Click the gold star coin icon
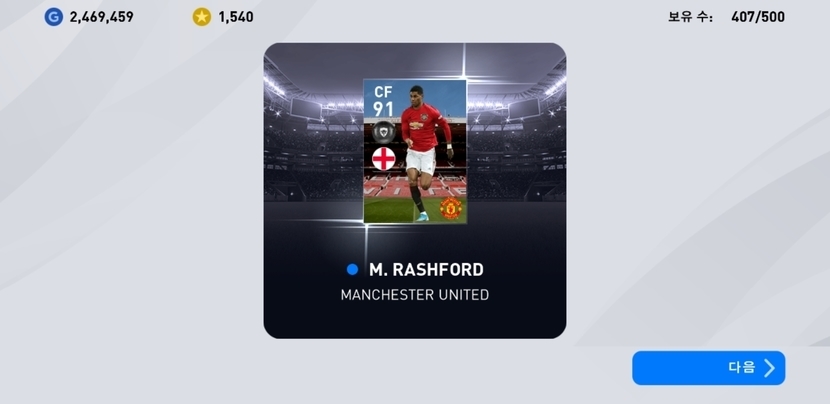This screenshot has width=830, height=404. [201, 17]
